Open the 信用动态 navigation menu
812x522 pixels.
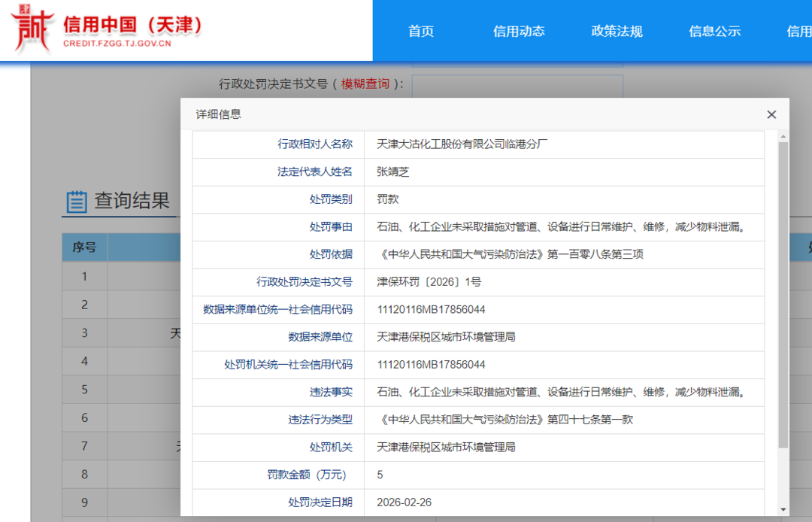tap(519, 31)
